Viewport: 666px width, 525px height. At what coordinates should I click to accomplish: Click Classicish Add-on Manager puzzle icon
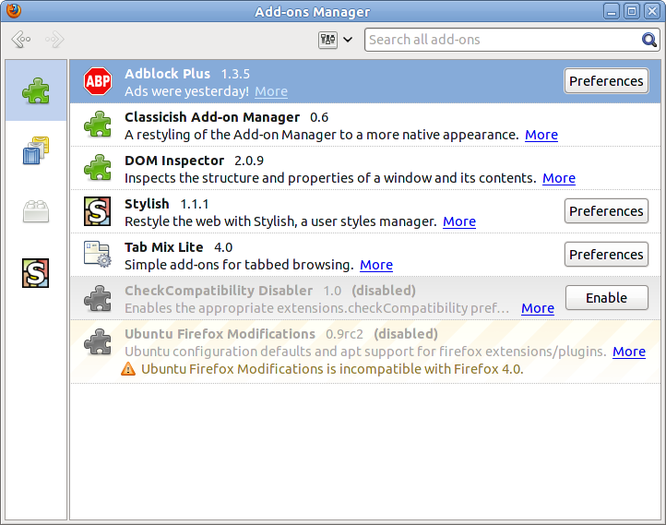pyautogui.click(x=98, y=124)
